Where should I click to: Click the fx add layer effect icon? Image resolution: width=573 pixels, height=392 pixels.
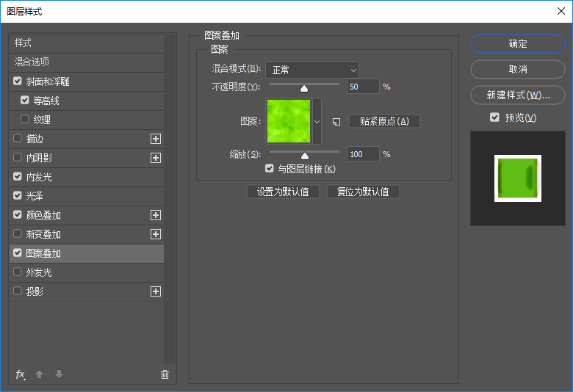click(x=21, y=374)
